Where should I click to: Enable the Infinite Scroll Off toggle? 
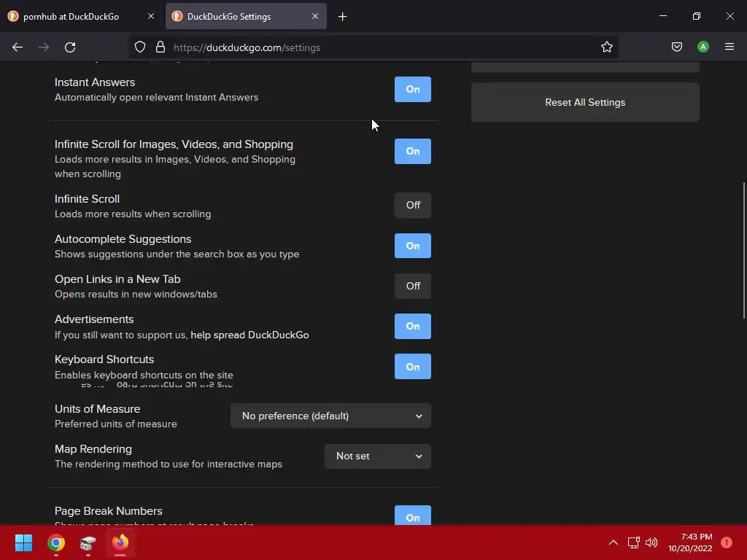413,205
